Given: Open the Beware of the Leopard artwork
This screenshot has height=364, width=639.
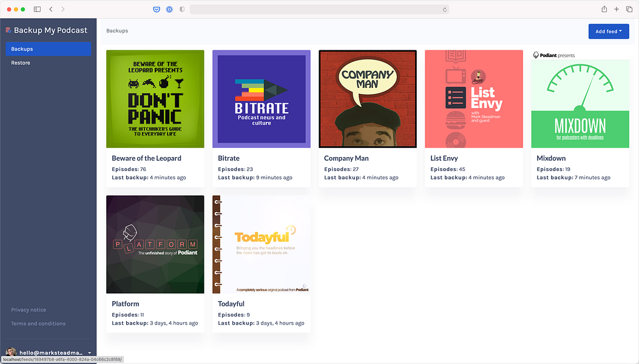Looking at the screenshot, I should [155, 99].
